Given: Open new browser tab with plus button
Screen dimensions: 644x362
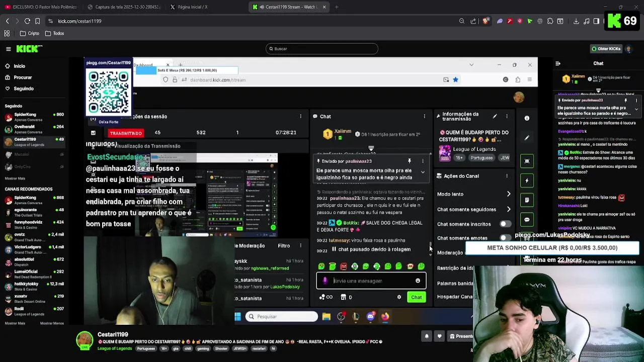Looking at the screenshot, I should (337, 7).
